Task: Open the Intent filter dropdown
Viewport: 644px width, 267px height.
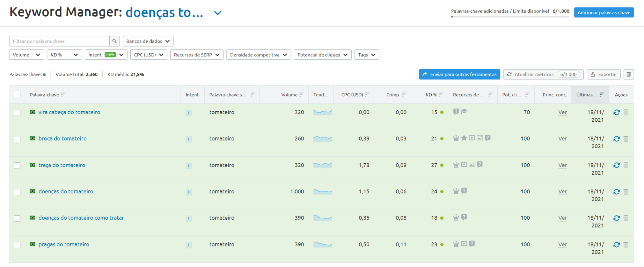Action: click(x=106, y=55)
